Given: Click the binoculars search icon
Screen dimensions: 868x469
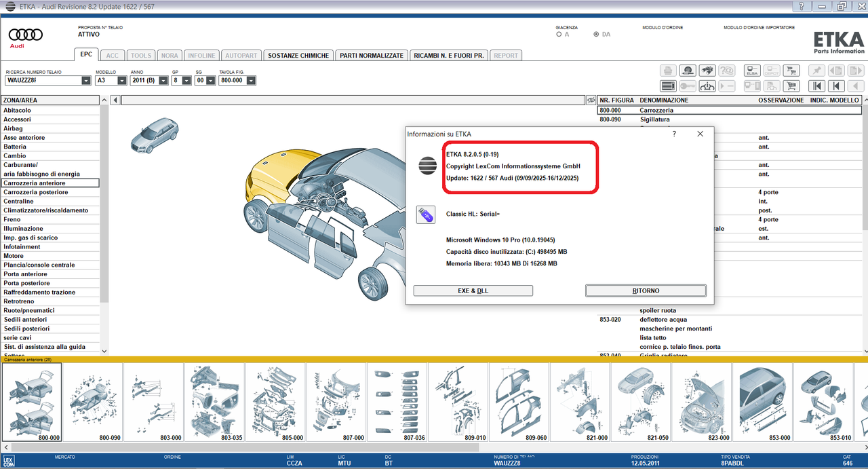Looking at the screenshot, I should tap(707, 71).
